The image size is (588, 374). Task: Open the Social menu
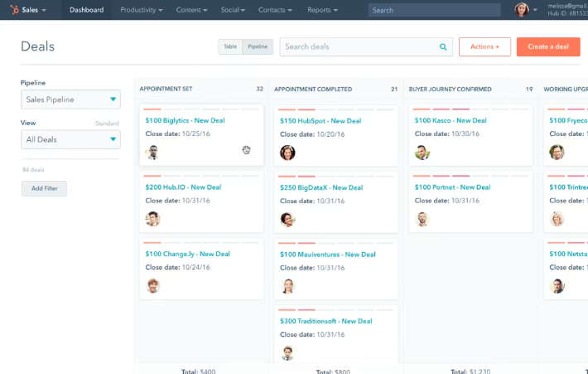point(233,10)
